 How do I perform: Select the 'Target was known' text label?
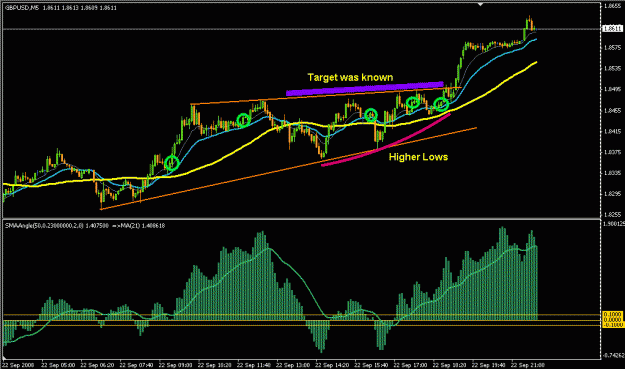350,77
